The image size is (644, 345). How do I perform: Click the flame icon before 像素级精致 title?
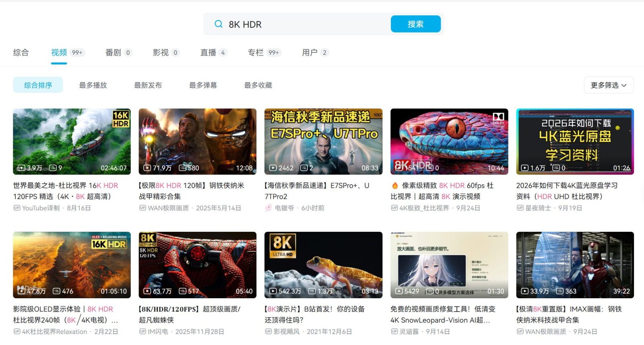point(395,185)
